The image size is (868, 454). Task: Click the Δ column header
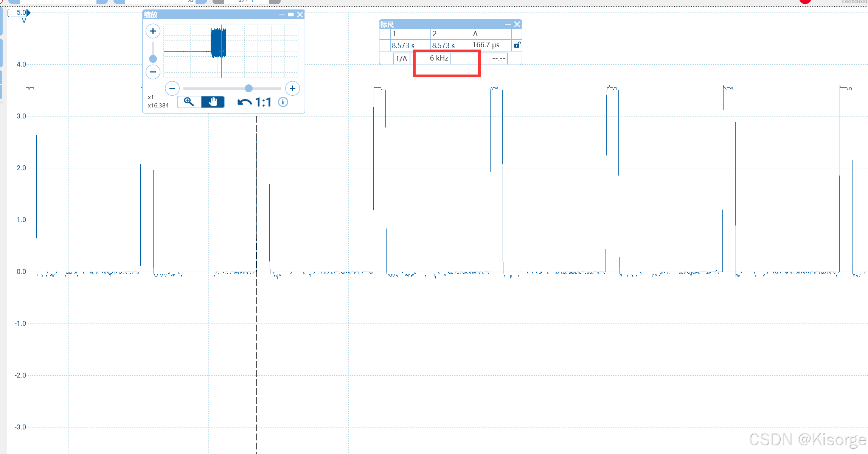(491, 34)
